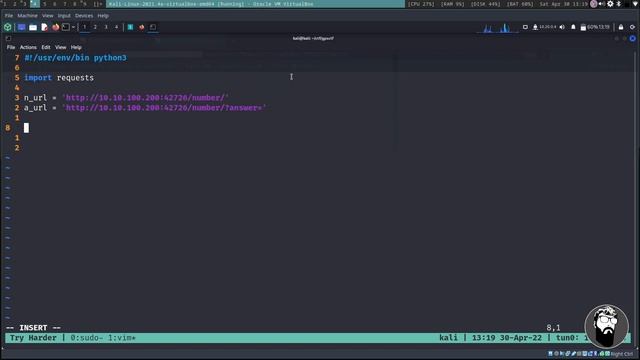Image resolution: width=640 pixels, height=360 pixels.
Task: Click the lock screen icon in Kali panel
Action: [x=621, y=27]
